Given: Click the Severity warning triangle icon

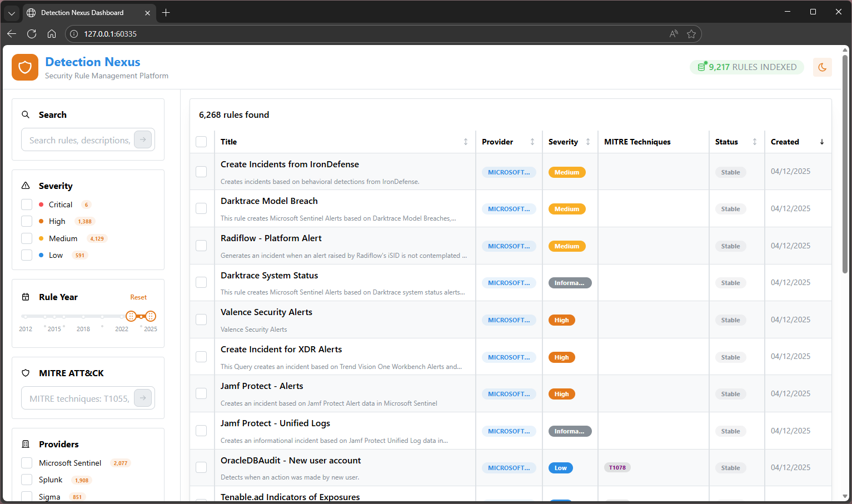Looking at the screenshot, I should tap(26, 186).
